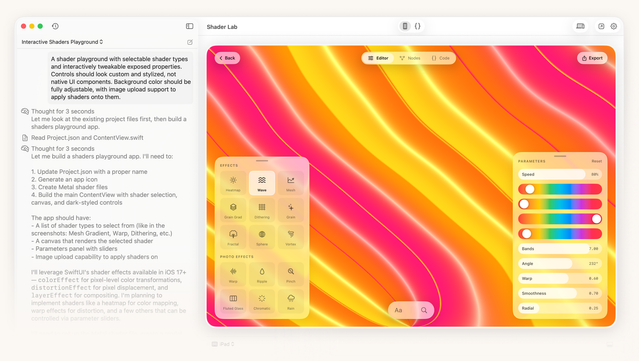Adjust the Warp parameter slider
639x361 pixels.
pyautogui.click(x=560, y=278)
